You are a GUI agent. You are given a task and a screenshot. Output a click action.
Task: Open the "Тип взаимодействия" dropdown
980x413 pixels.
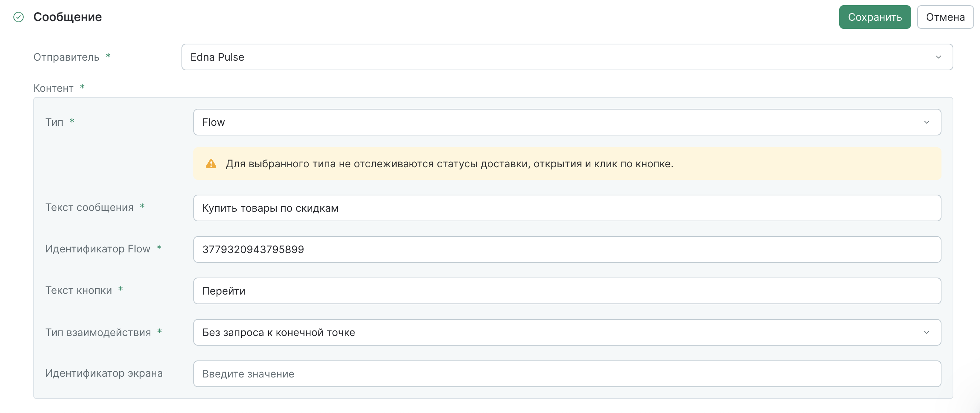point(533,332)
